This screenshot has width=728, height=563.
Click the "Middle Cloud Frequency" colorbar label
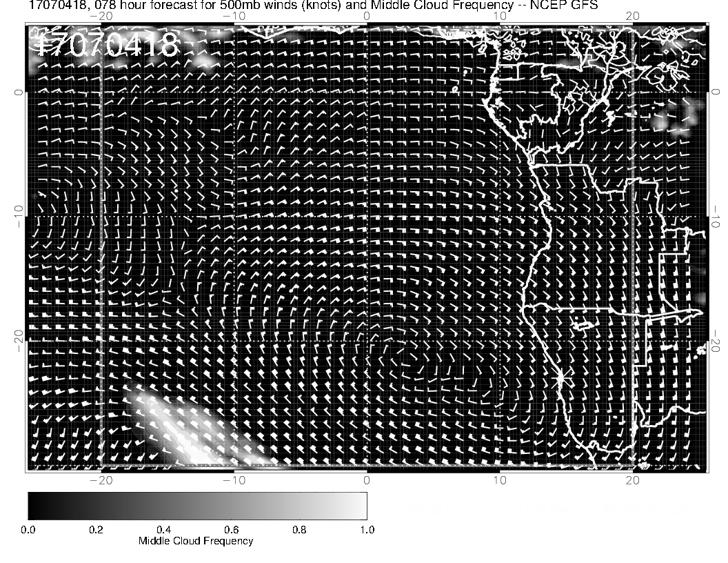pyautogui.click(x=196, y=541)
